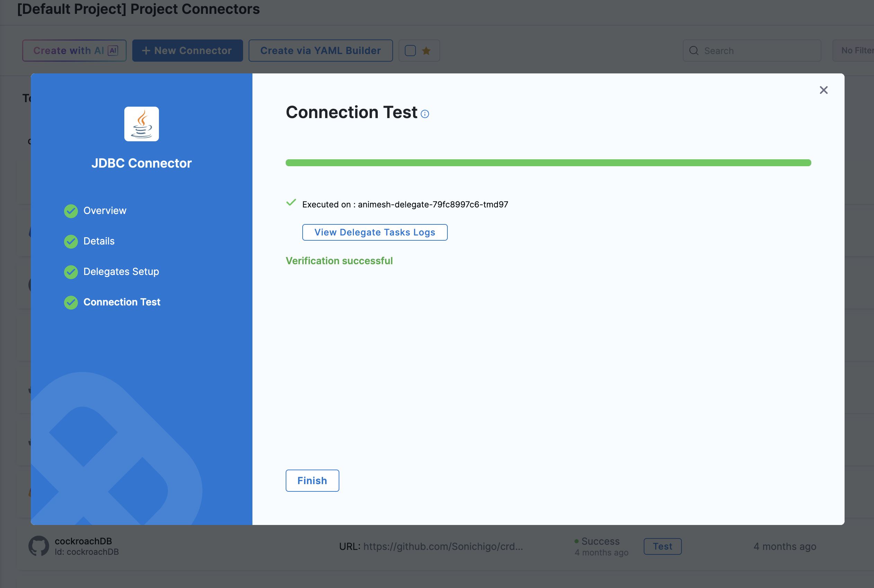874x588 pixels.
Task: Click the magnifier icon in the search bar
Action: (694, 50)
